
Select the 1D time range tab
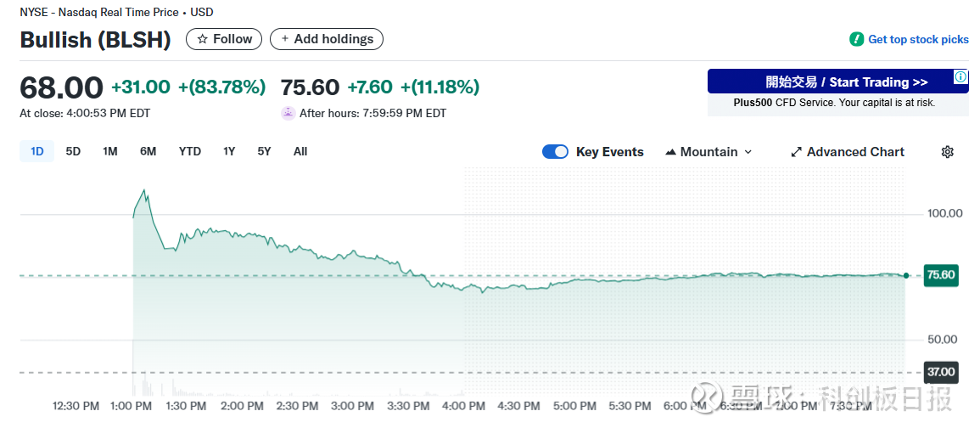click(x=36, y=151)
